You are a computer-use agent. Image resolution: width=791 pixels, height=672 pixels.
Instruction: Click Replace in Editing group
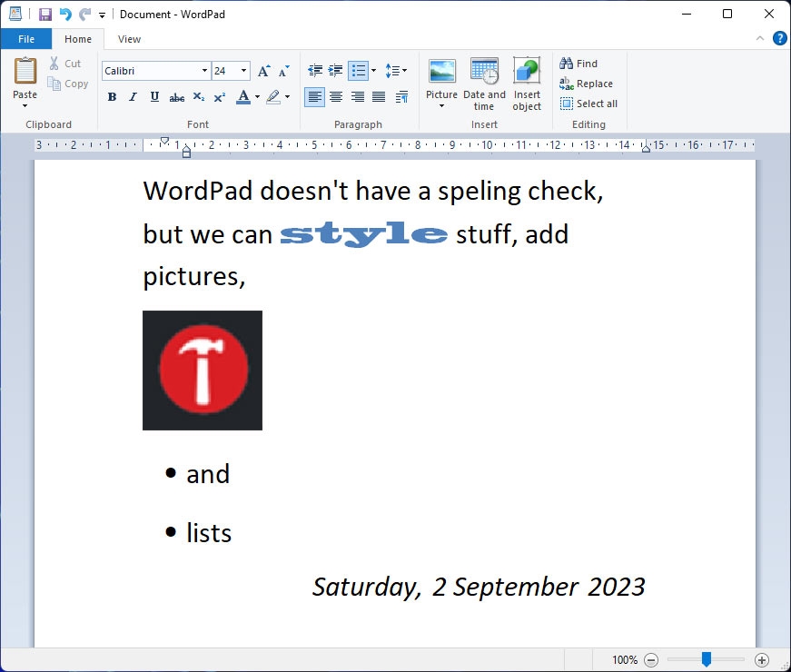tap(587, 84)
